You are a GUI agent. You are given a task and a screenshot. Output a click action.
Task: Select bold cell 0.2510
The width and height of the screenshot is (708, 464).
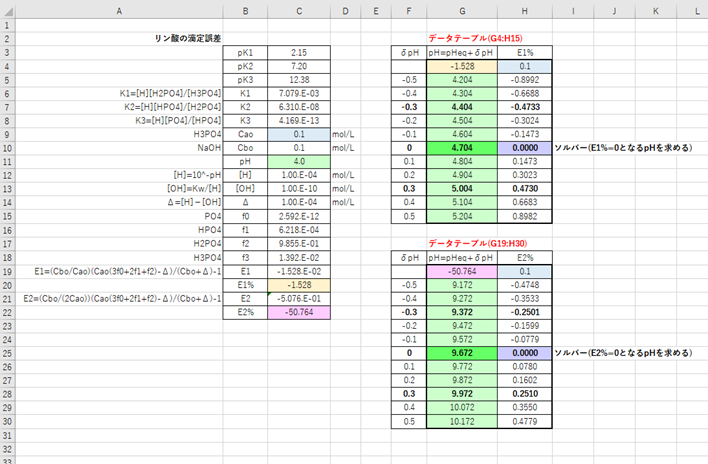click(525, 394)
